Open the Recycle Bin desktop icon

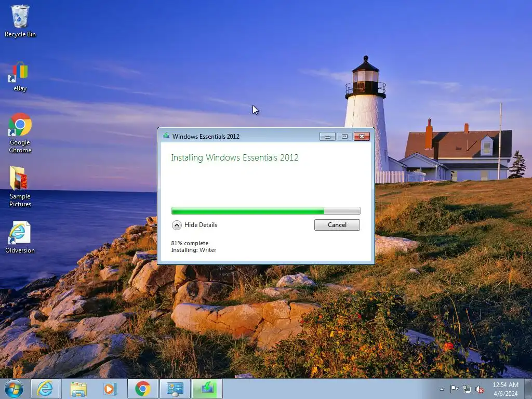(x=20, y=21)
